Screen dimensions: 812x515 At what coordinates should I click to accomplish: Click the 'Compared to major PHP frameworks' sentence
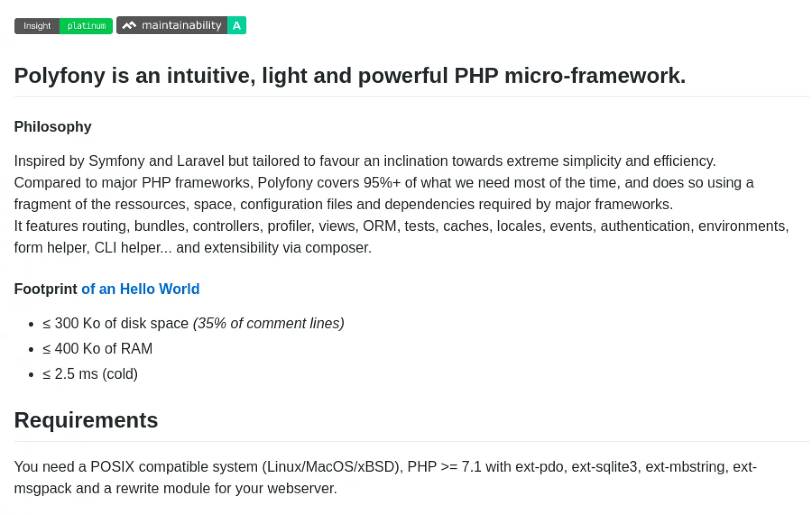point(383,183)
